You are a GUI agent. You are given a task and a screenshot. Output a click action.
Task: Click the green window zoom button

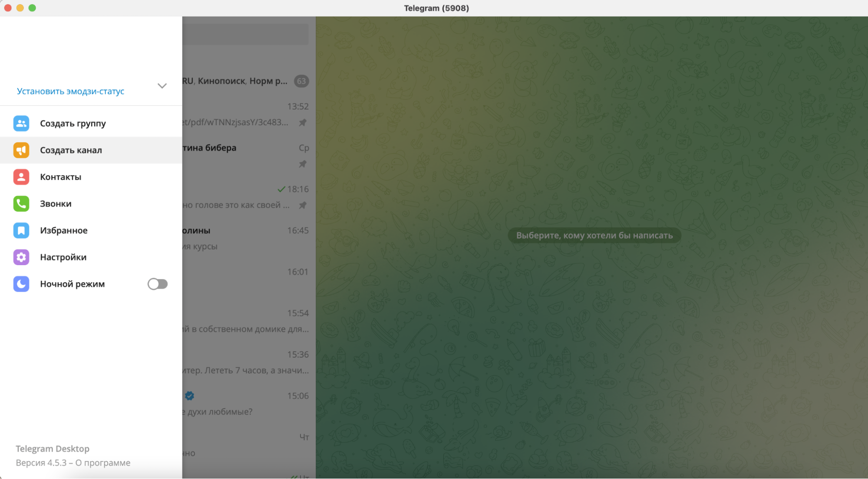pyautogui.click(x=32, y=8)
